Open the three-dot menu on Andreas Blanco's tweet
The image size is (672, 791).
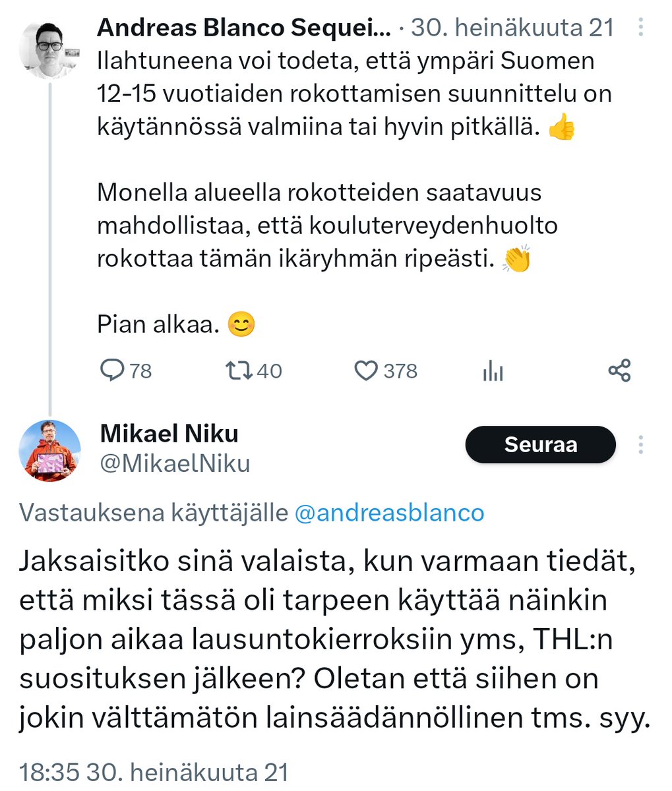641,28
